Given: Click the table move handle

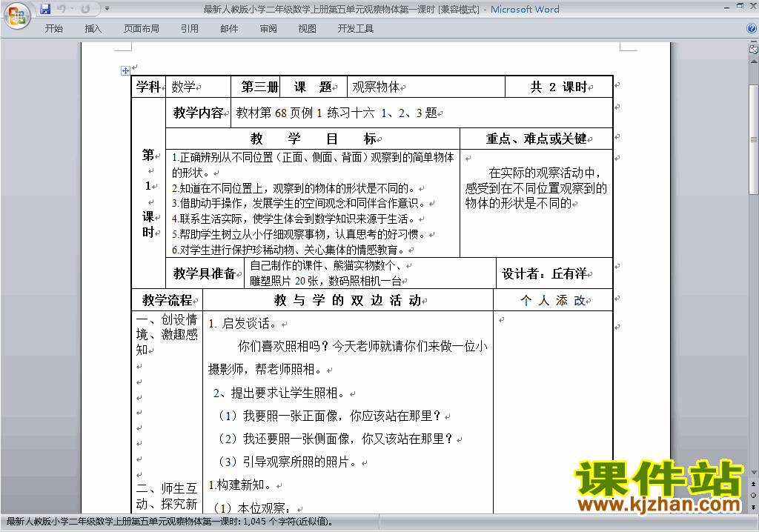Looking at the screenshot, I should (125, 70).
